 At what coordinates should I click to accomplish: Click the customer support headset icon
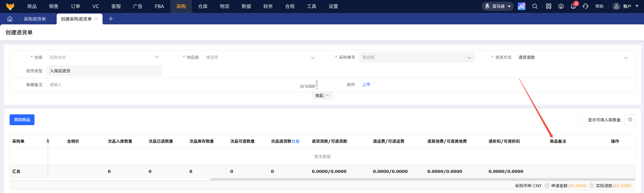point(586,6)
